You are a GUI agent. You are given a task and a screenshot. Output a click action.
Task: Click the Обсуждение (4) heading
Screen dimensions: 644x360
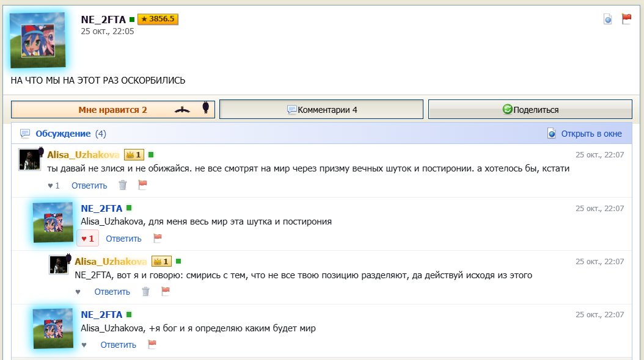point(71,134)
